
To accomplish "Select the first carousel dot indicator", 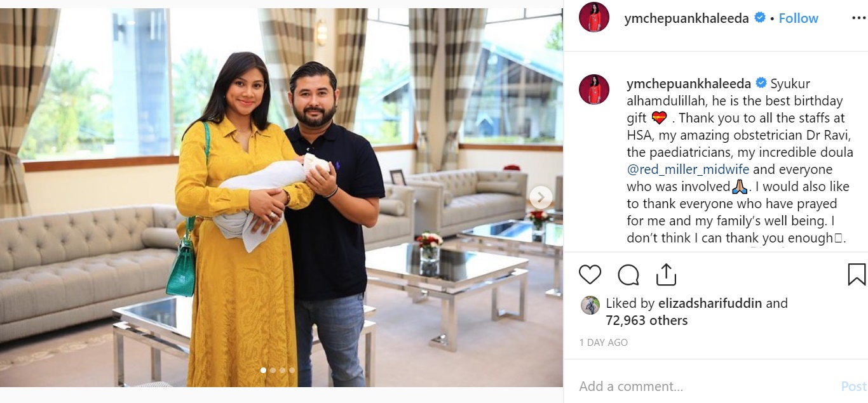I will point(263,370).
